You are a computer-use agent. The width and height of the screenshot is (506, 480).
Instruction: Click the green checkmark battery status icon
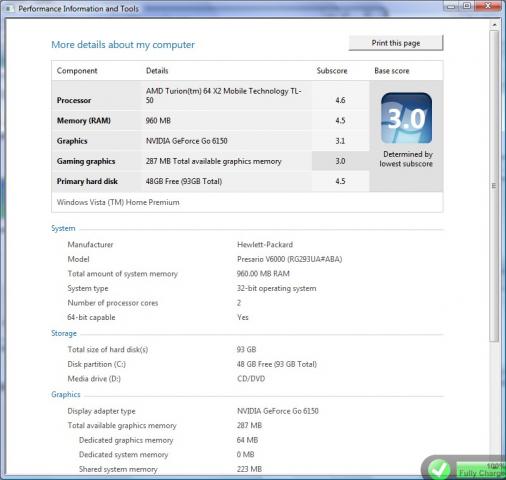(x=439, y=469)
